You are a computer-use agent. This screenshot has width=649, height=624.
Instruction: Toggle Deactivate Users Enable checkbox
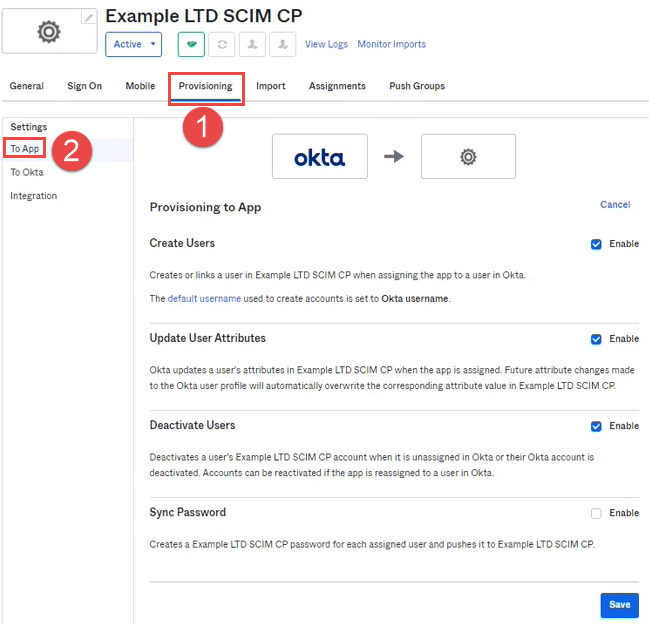click(x=596, y=426)
